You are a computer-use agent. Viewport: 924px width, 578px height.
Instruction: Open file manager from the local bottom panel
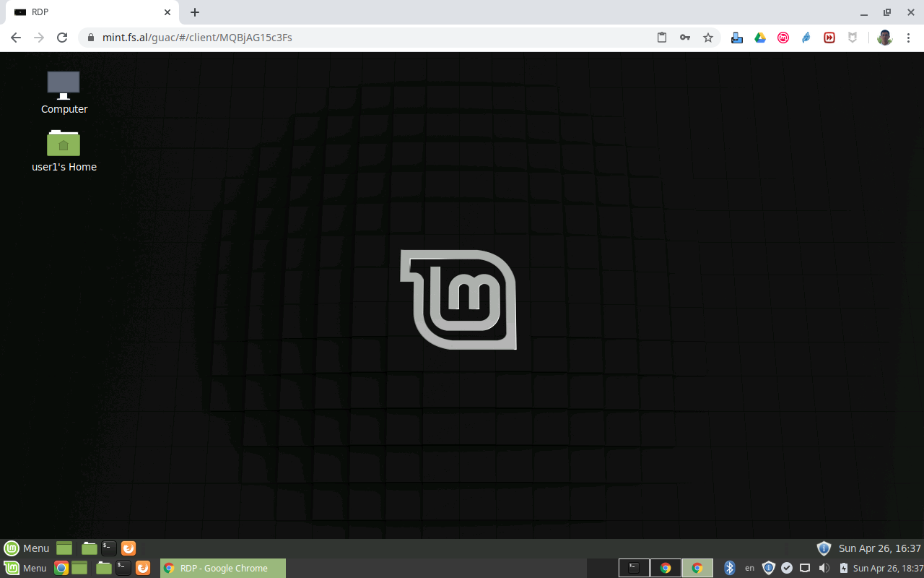pos(104,568)
